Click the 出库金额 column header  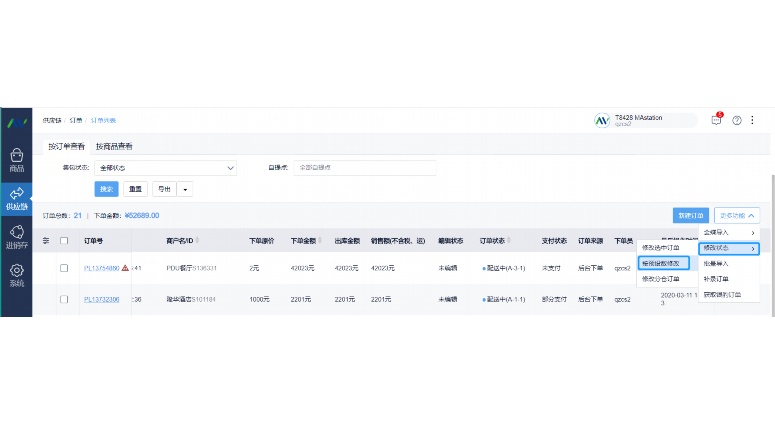(347, 241)
